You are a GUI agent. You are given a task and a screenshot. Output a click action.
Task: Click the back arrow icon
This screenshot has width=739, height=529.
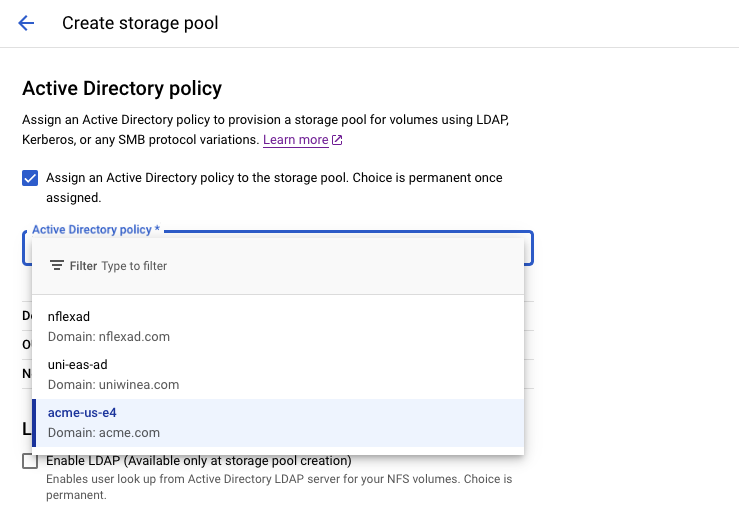26,23
